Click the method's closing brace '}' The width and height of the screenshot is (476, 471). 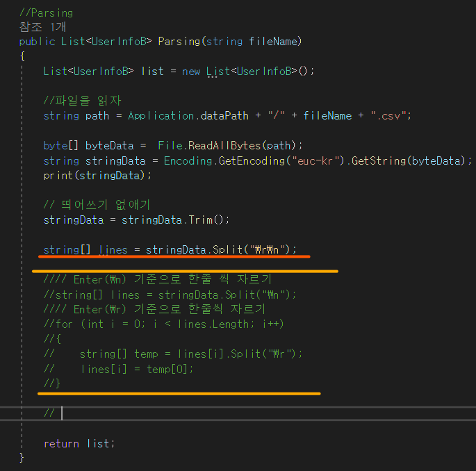tap(22, 458)
